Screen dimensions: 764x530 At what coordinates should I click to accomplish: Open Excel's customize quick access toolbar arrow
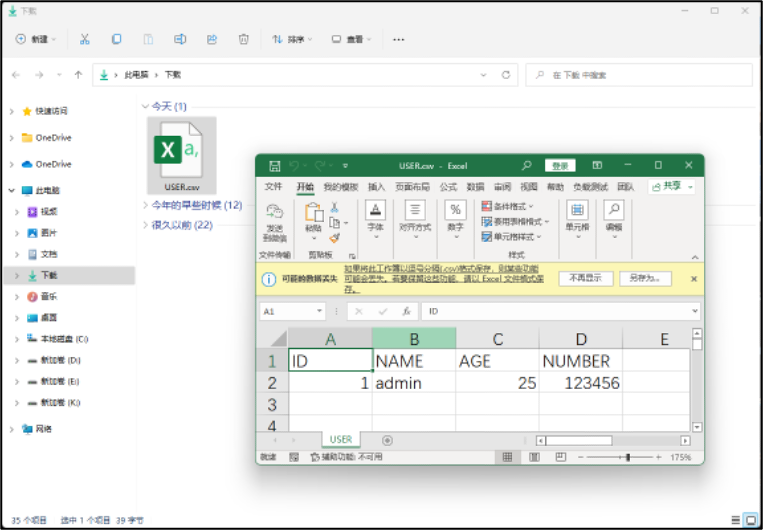345,166
